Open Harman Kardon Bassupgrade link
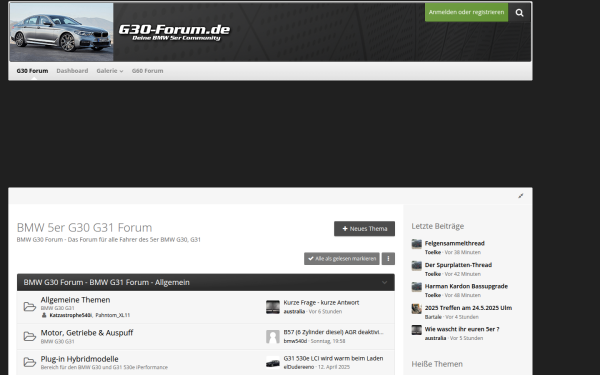 pos(466,286)
